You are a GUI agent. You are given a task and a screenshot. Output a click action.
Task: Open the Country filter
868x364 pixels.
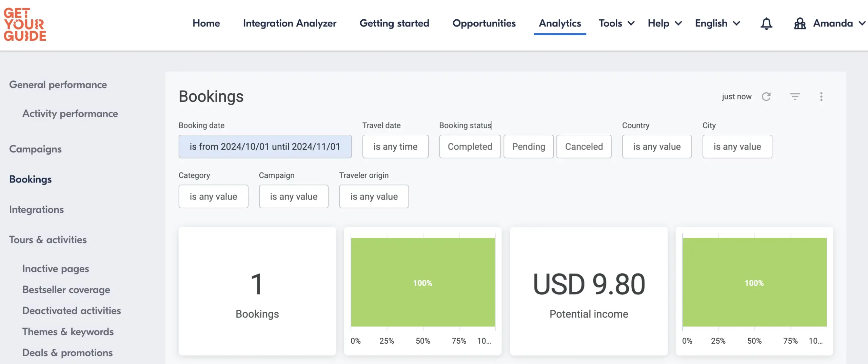(657, 147)
